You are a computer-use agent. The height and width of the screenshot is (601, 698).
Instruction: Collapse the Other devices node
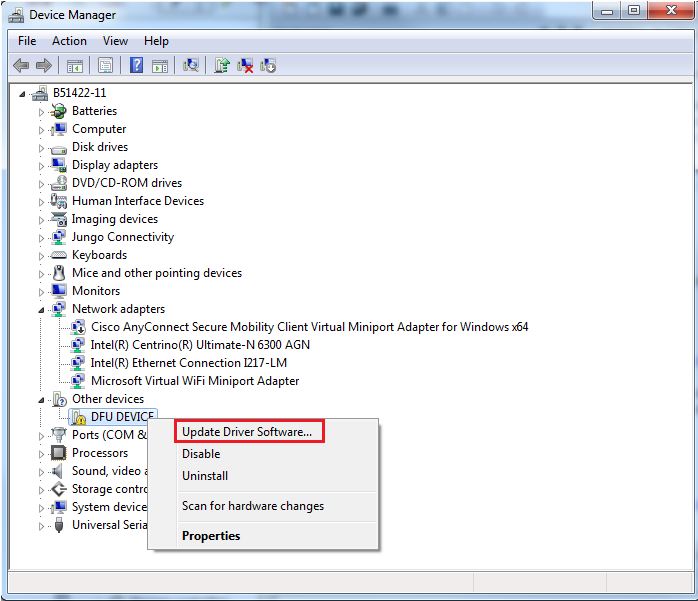click(42, 400)
